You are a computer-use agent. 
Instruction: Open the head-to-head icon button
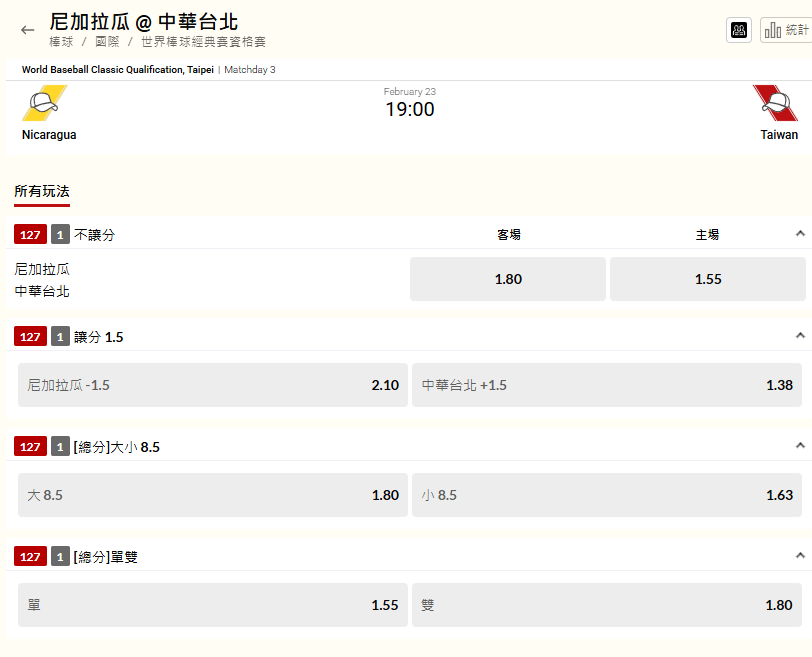click(x=738, y=30)
